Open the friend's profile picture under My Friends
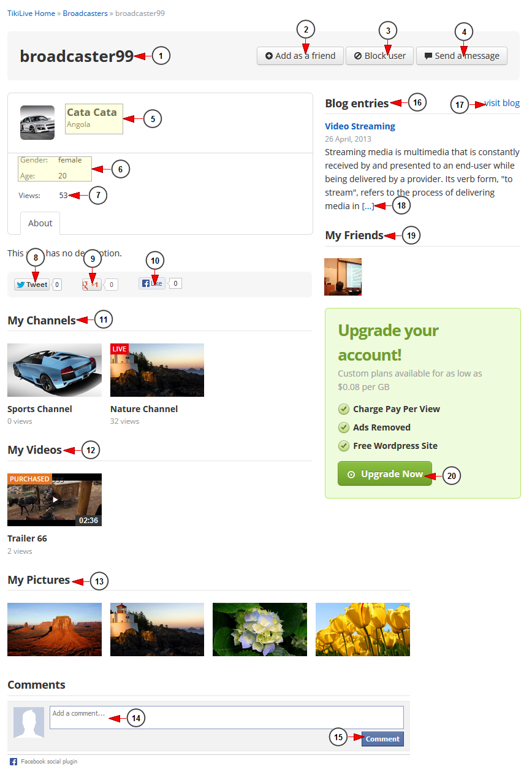The image size is (532, 777). (343, 277)
